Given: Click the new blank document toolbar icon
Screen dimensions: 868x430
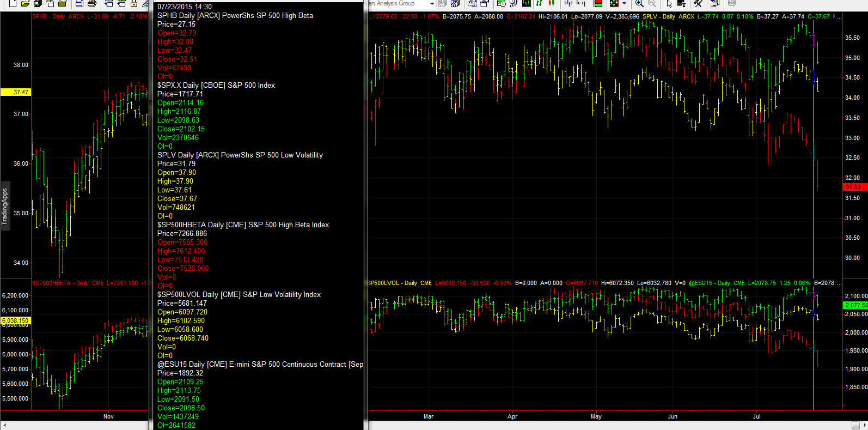Looking at the screenshot, I should [x=13, y=3].
